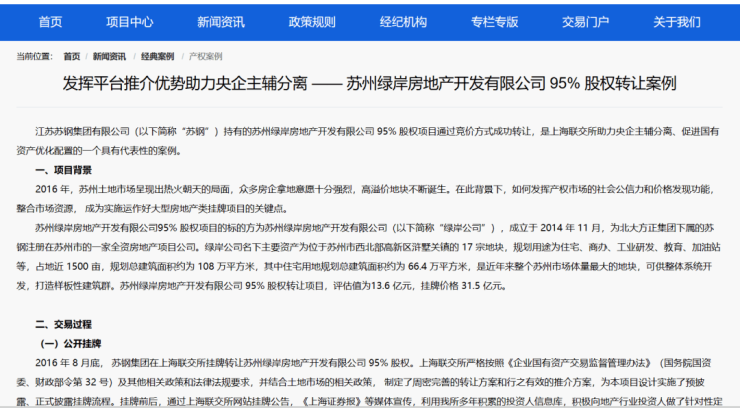Click the 首页 breadcrumb link

click(72, 57)
